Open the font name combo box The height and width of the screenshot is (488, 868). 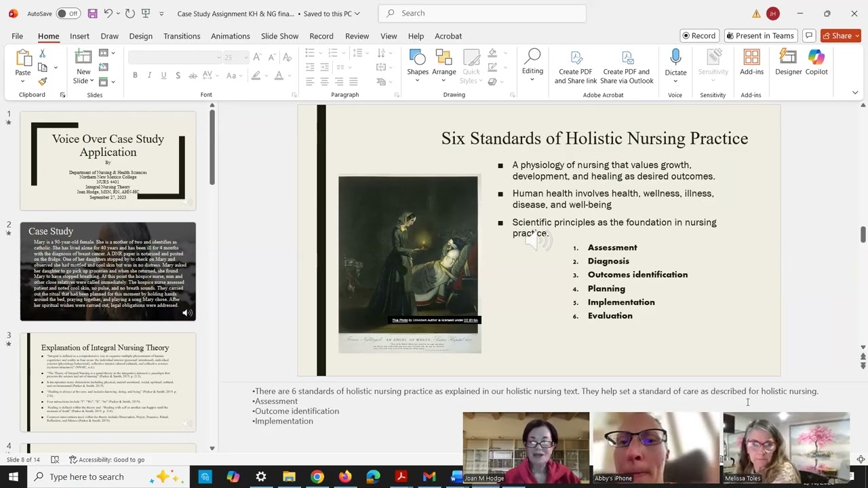174,58
